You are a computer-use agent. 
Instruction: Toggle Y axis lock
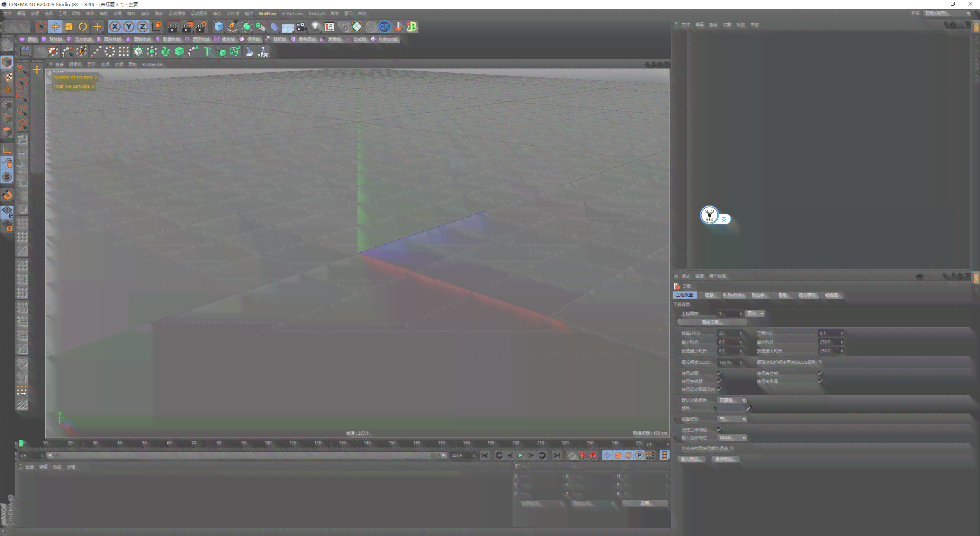point(129,27)
